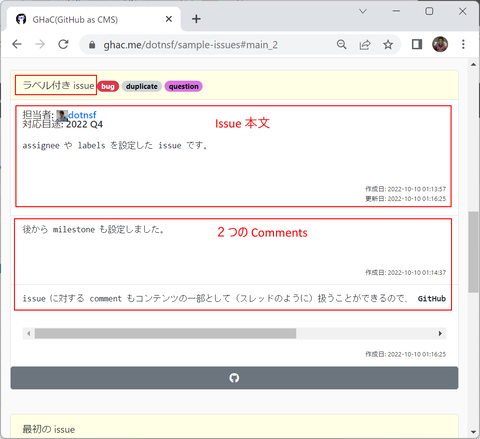Go back using the browser back arrow
The image size is (480, 439).
pos(17,44)
